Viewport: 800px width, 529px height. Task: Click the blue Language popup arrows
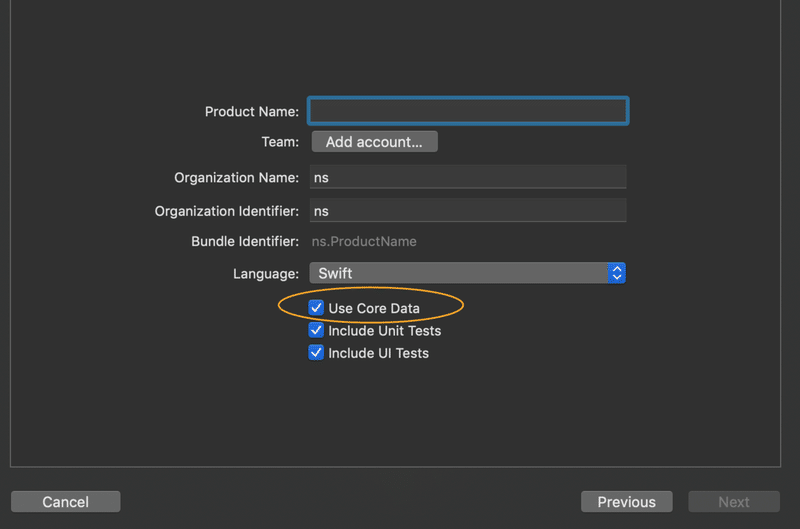coord(617,273)
